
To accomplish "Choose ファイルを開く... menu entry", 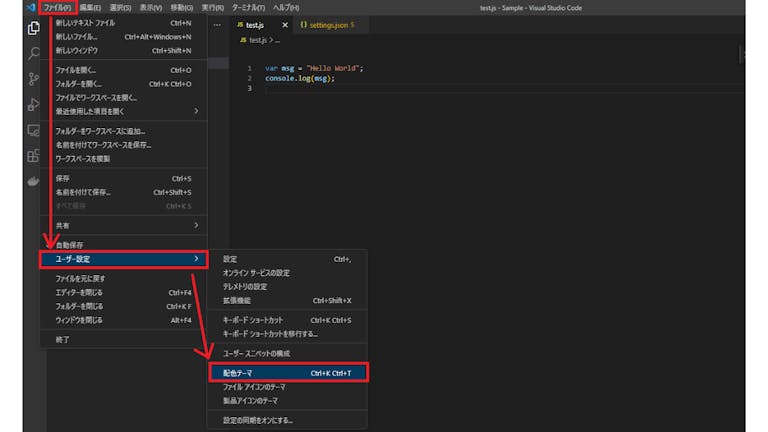I will (x=123, y=70).
